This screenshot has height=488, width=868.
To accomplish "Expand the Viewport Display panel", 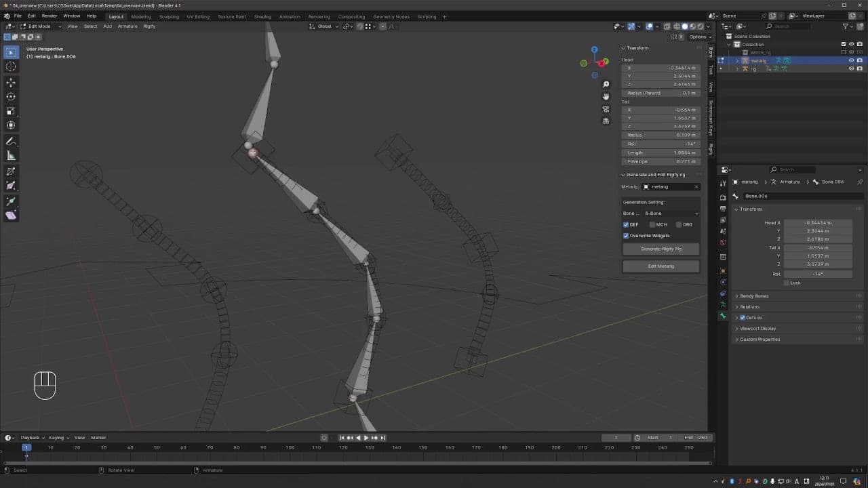I will point(757,329).
